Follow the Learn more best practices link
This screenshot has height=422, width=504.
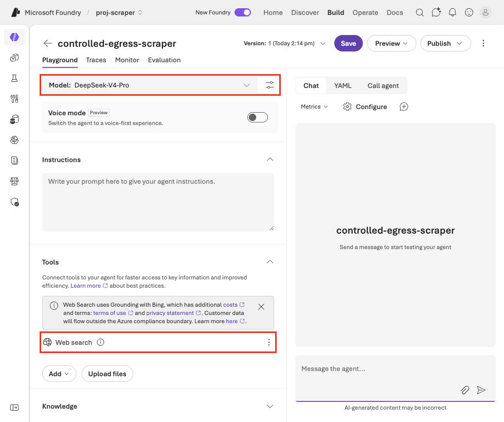(89, 286)
